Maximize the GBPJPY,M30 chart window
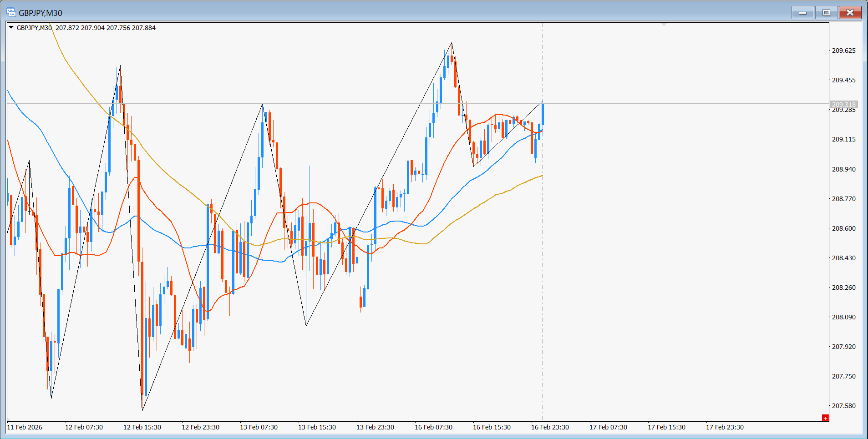This screenshot has width=868, height=439. [x=826, y=13]
